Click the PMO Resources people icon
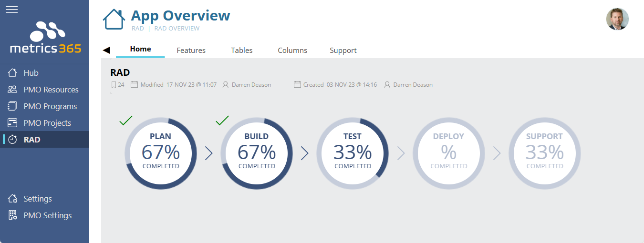644x243 pixels. [13, 90]
